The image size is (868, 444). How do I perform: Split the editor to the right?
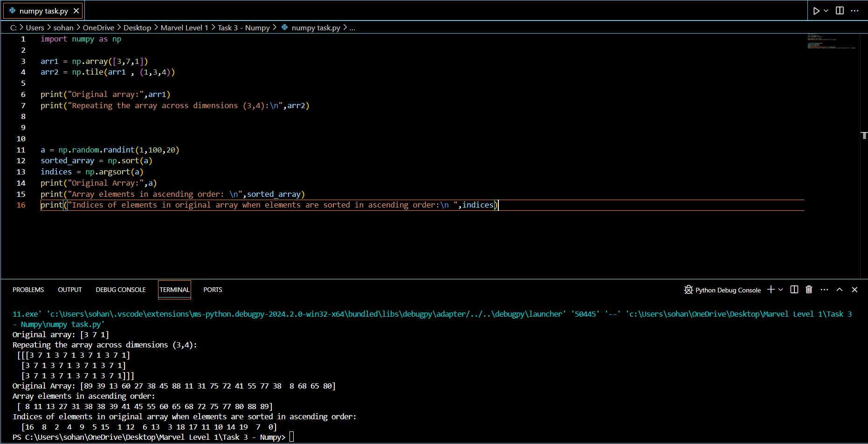point(840,11)
